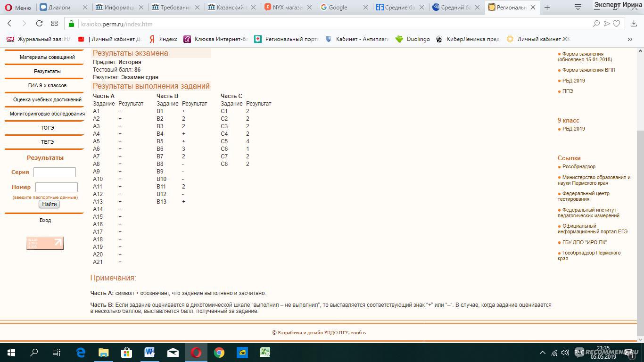Open Официальный информационный портал ЕГЭ link
The image size is (644, 362).
click(593, 229)
